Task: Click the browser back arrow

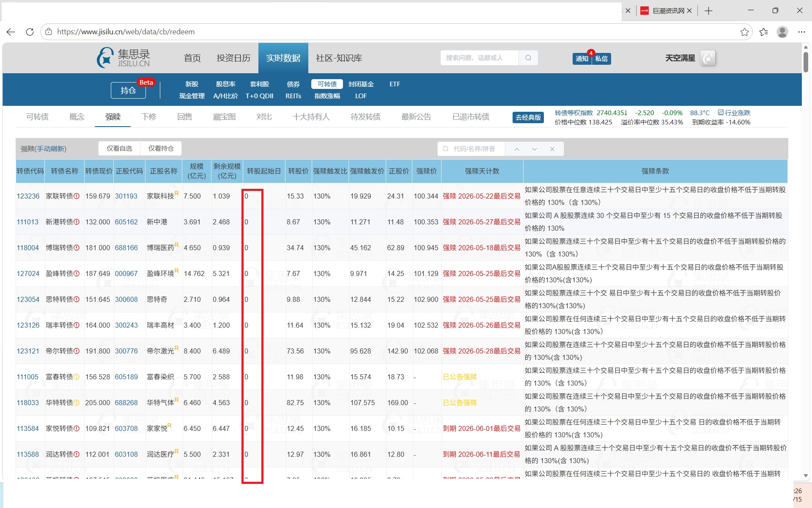Action: (x=11, y=32)
